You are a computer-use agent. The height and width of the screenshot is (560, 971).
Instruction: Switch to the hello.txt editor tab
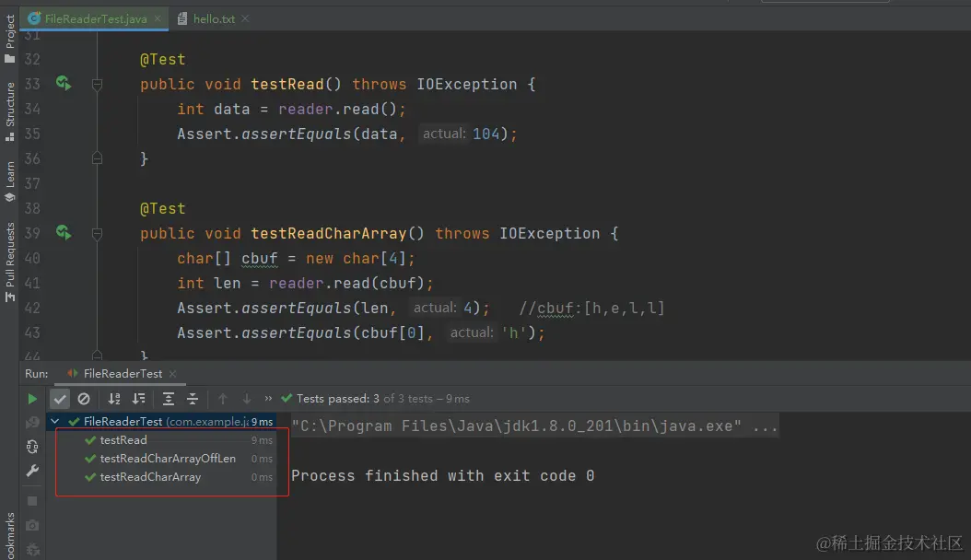213,18
